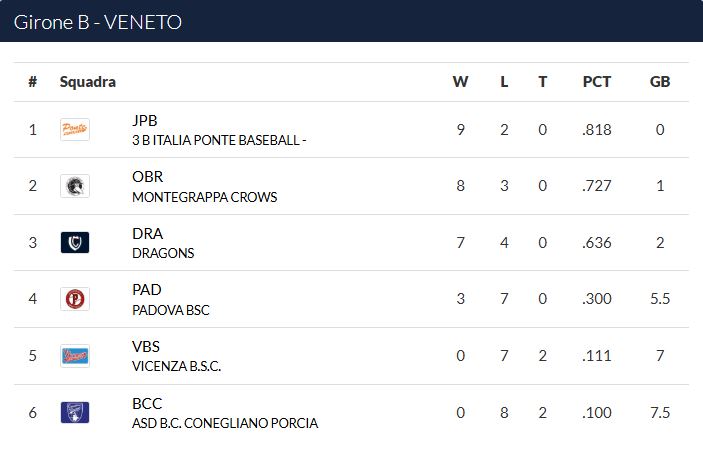The height and width of the screenshot is (455, 703).
Task: Open the JPB team abbreviation link
Action: (x=144, y=120)
